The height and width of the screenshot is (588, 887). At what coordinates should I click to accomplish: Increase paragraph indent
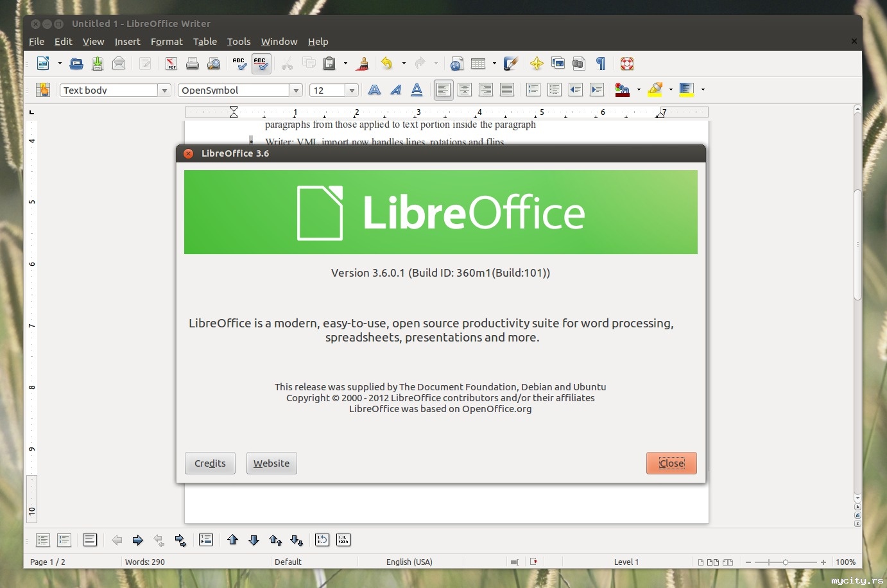pos(597,90)
